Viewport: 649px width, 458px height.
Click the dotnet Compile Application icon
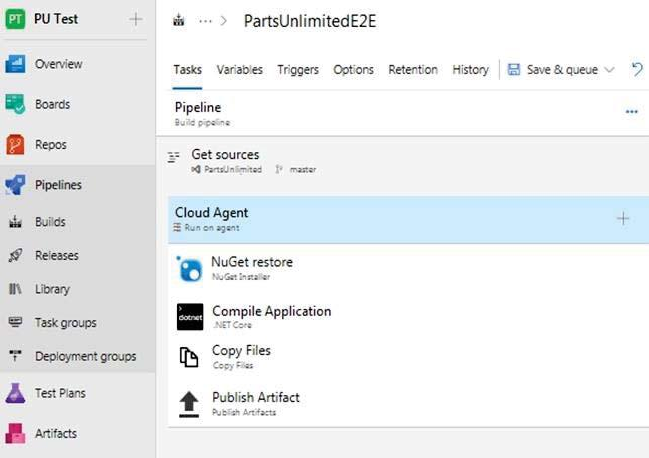point(190,317)
